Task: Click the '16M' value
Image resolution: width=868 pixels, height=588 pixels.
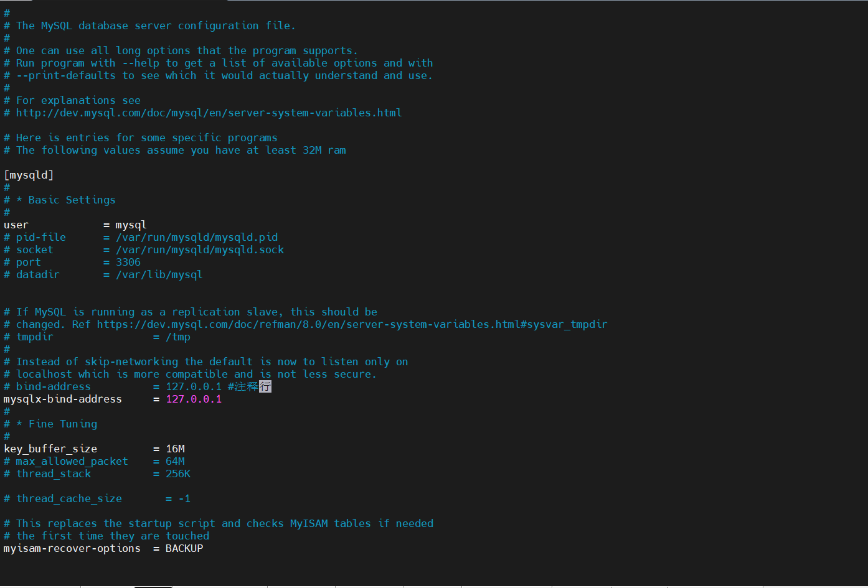Action: coord(175,449)
